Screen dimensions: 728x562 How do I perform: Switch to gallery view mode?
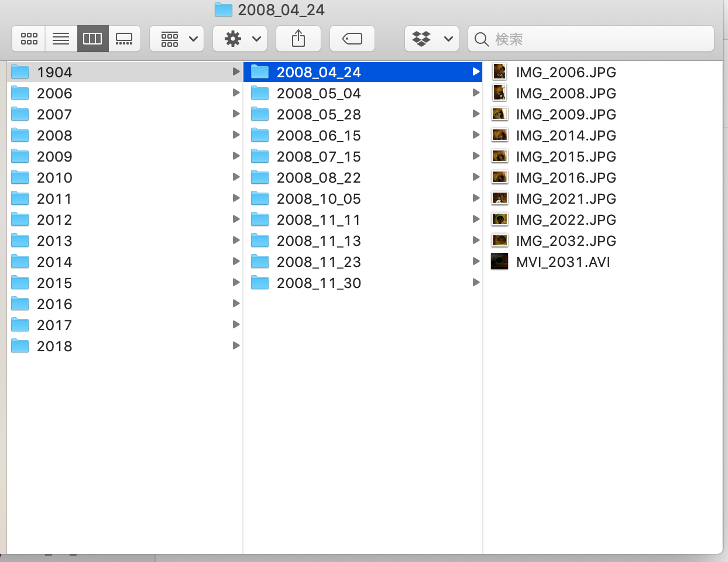tap(124, 39)
